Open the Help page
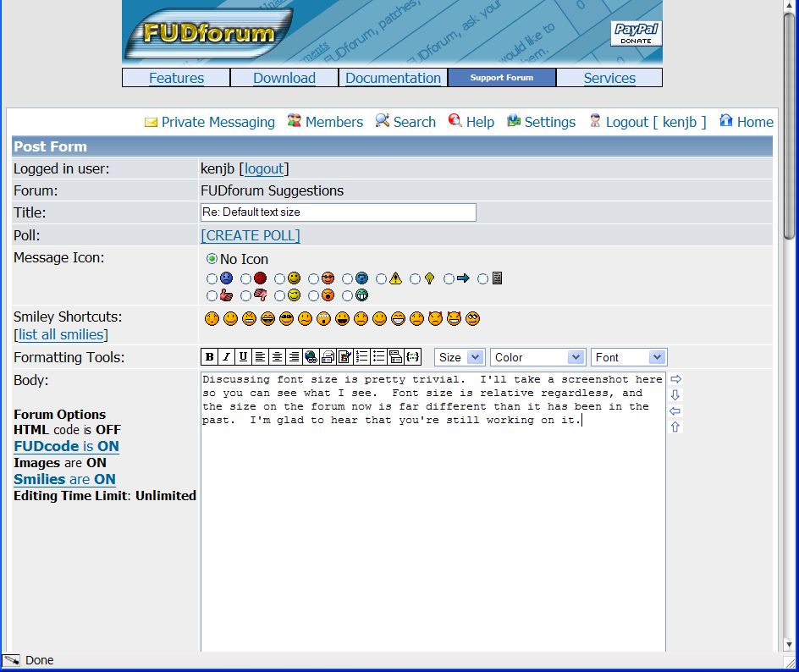The width and height of the screenshot is (799, 672). [x=471, y=122]
